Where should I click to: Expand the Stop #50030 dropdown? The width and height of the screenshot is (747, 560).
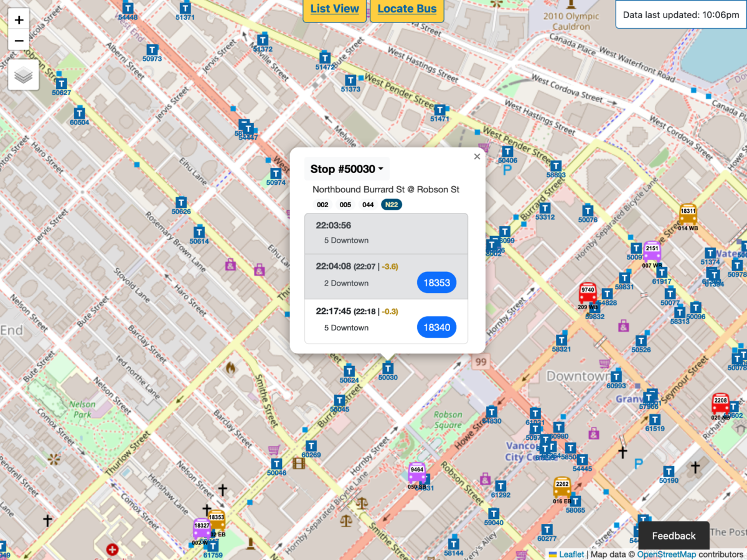(347, 169)
